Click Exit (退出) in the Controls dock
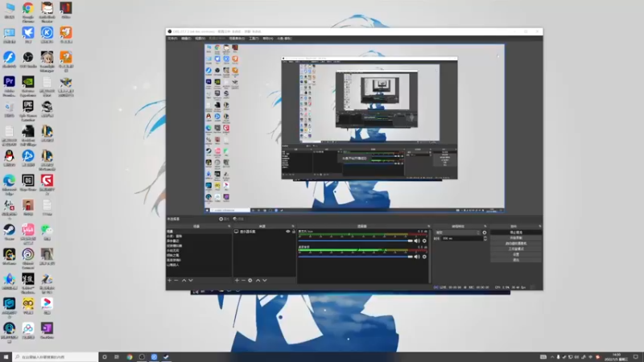 (516, 260)
